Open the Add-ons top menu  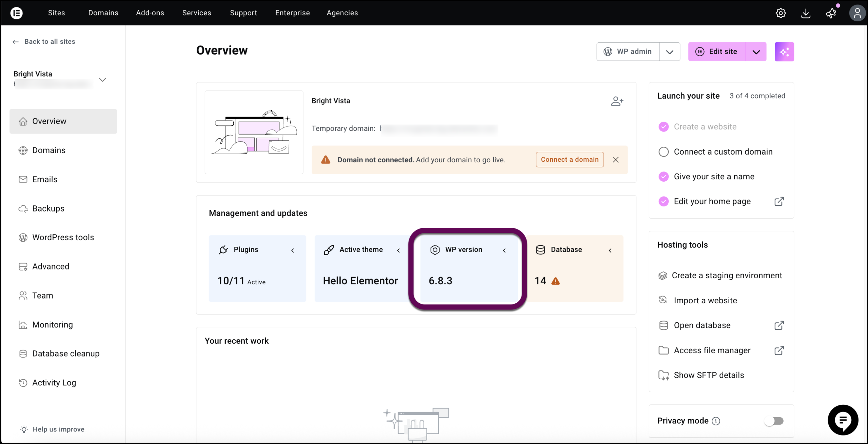(150, 13)
